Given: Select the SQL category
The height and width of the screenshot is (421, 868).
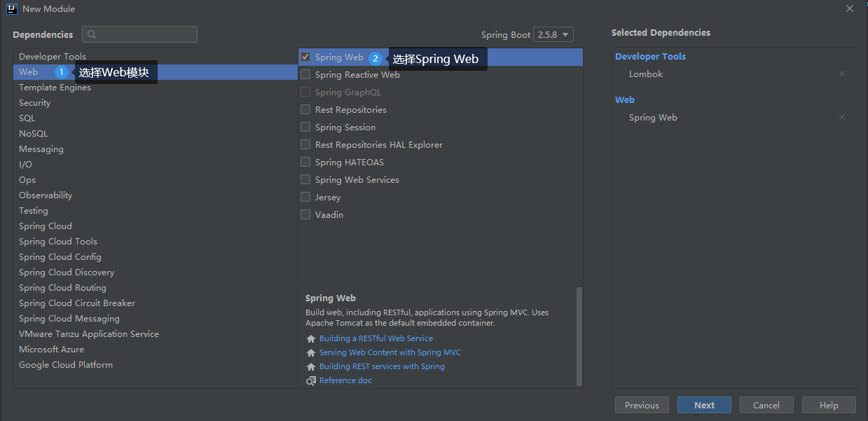Looking at the screenshot, I should (x=156, y=118).
